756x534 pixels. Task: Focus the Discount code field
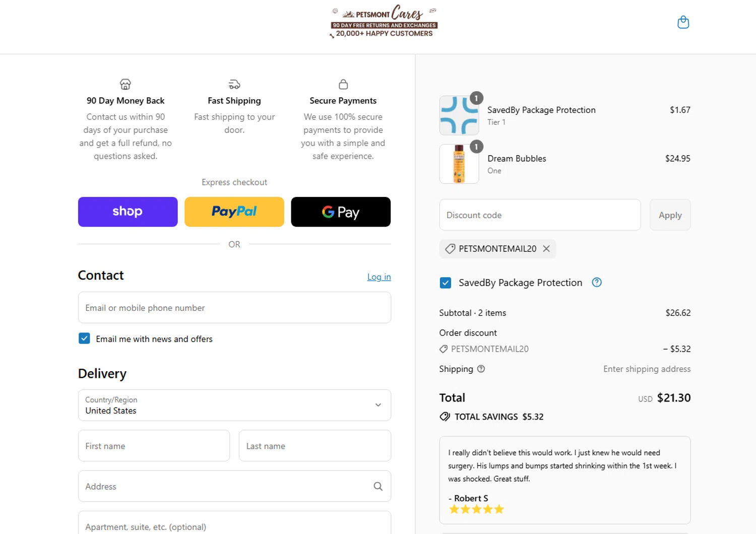(x=540, y=215)
